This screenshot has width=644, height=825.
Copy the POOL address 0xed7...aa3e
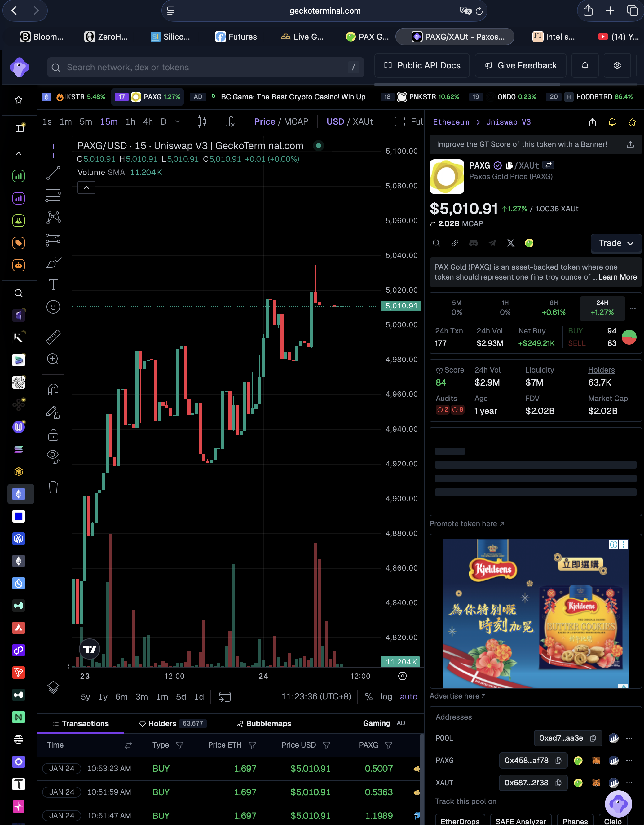(593, 738)
